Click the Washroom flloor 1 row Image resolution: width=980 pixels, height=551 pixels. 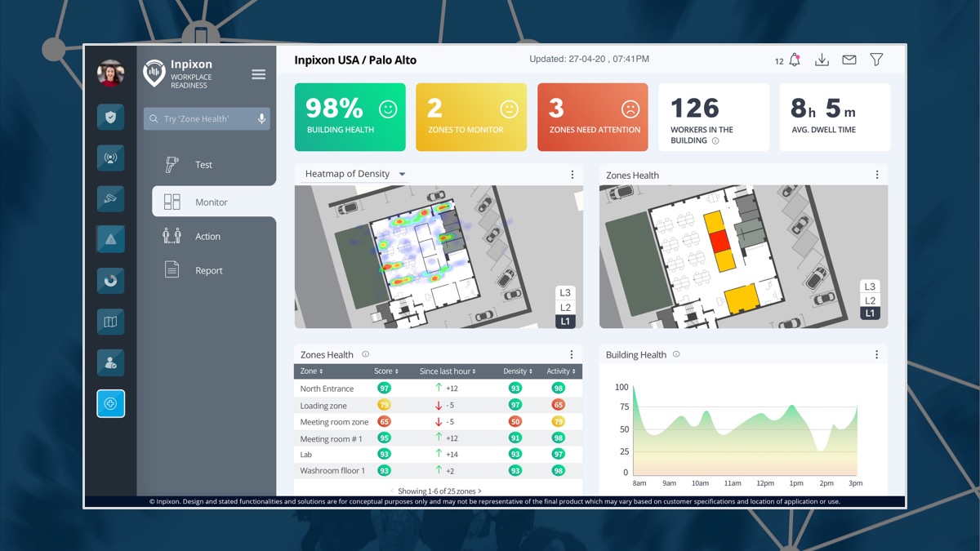439,470
